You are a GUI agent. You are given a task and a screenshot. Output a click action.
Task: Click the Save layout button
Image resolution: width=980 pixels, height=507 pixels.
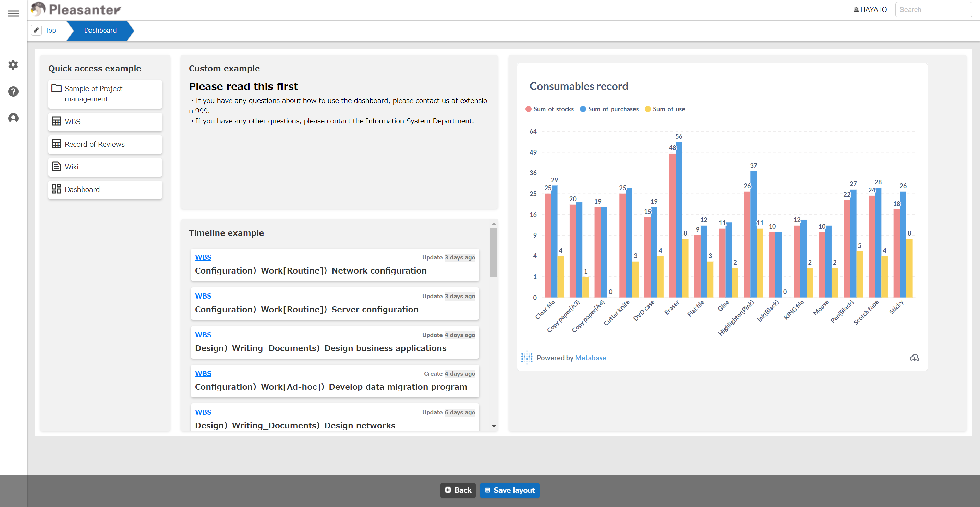pos(509,490)
